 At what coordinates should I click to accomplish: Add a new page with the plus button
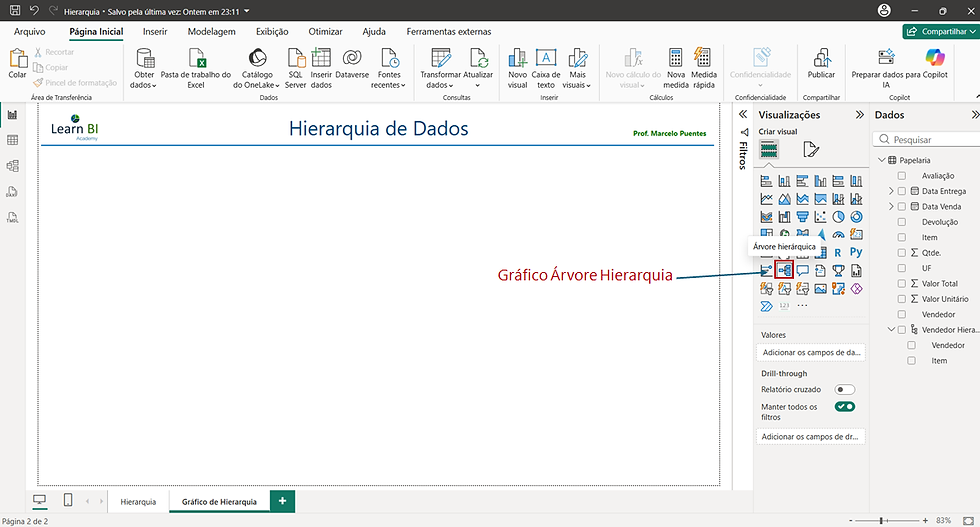[282, 501]
